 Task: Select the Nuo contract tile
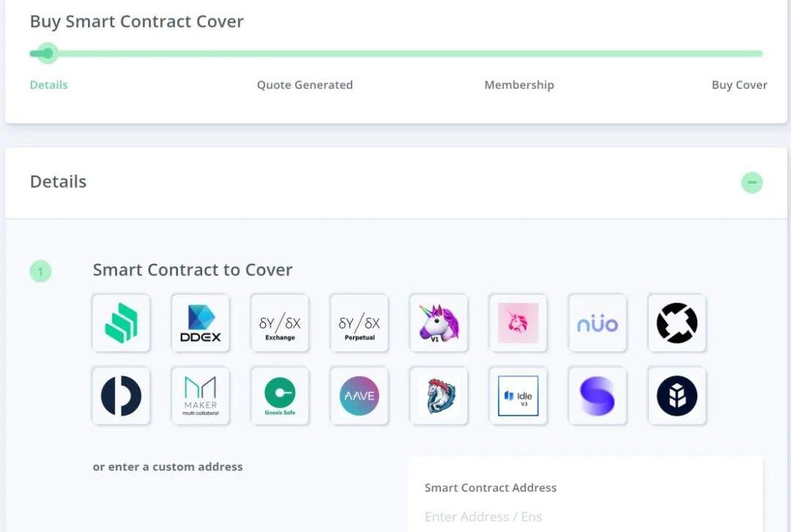pos(598,323)
